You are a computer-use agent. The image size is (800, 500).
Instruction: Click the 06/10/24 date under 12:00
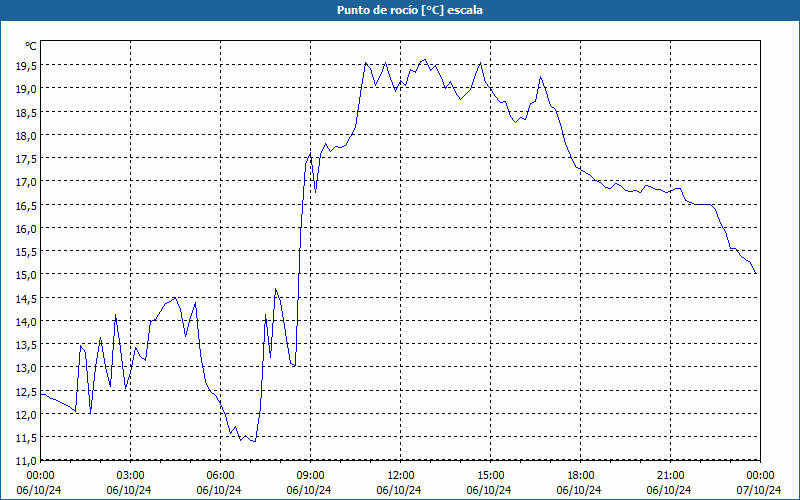[399, 490]
